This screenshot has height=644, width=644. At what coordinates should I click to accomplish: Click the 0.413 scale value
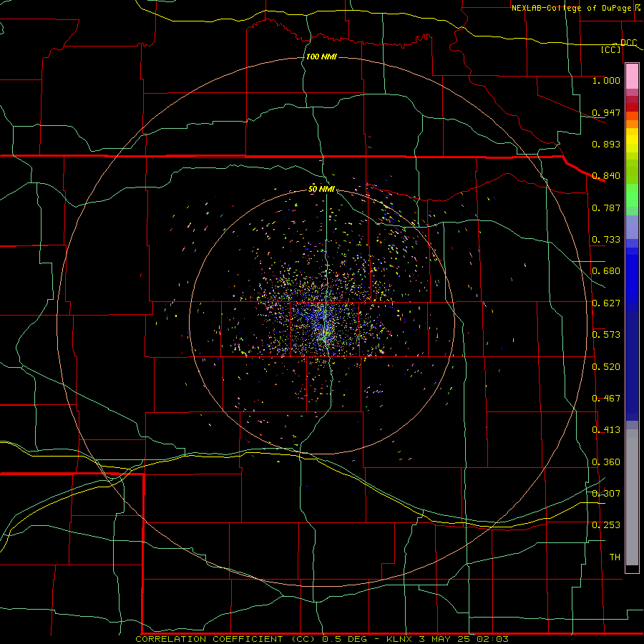(606, 430)
